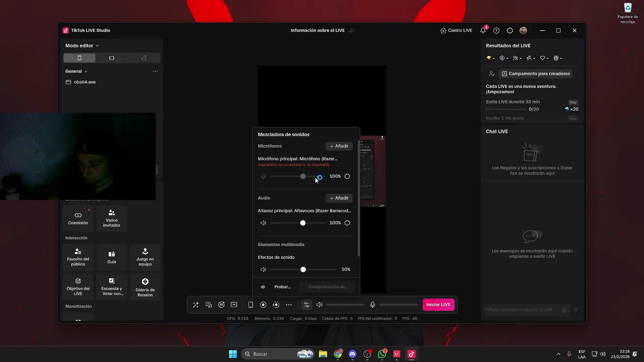Set the Micrófono principal volume slider
This screenshot has height=362, width=644.
298,176
